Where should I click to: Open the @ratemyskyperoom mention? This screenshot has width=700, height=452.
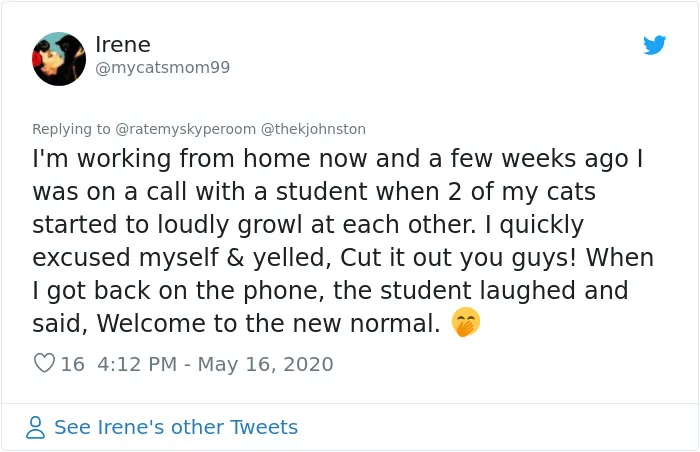[x=185, y=129]
